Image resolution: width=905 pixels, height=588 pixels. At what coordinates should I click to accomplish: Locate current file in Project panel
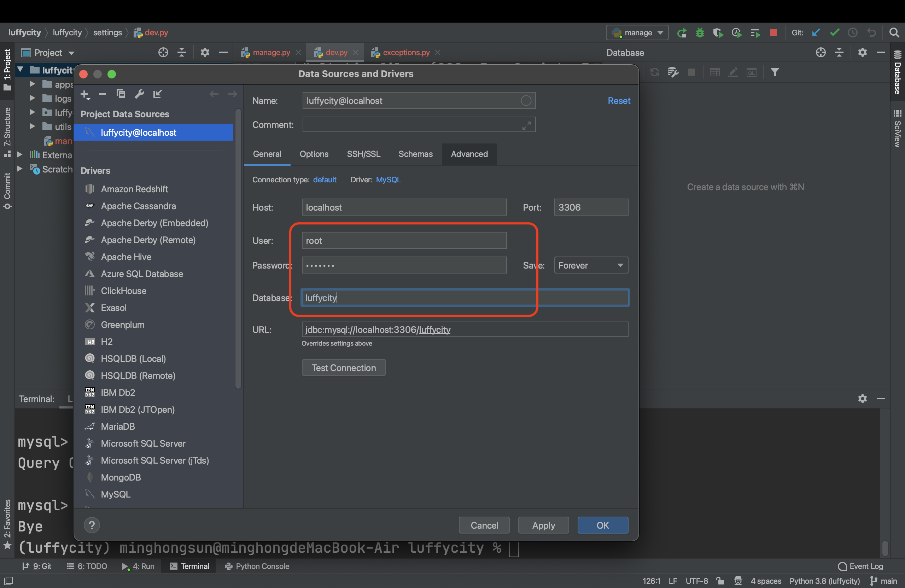tap(163, 52)
